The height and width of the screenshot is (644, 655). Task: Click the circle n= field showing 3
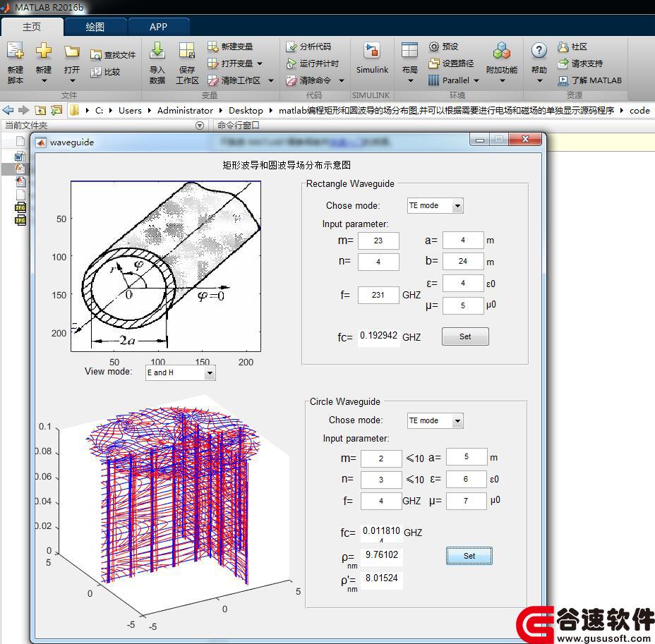click(x=381, y=480)
